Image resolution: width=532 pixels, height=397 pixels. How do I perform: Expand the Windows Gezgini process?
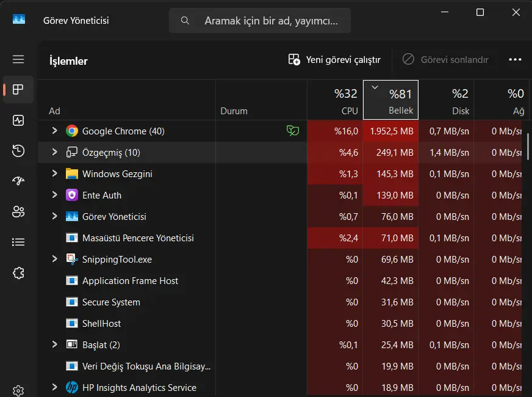point(55,173)
